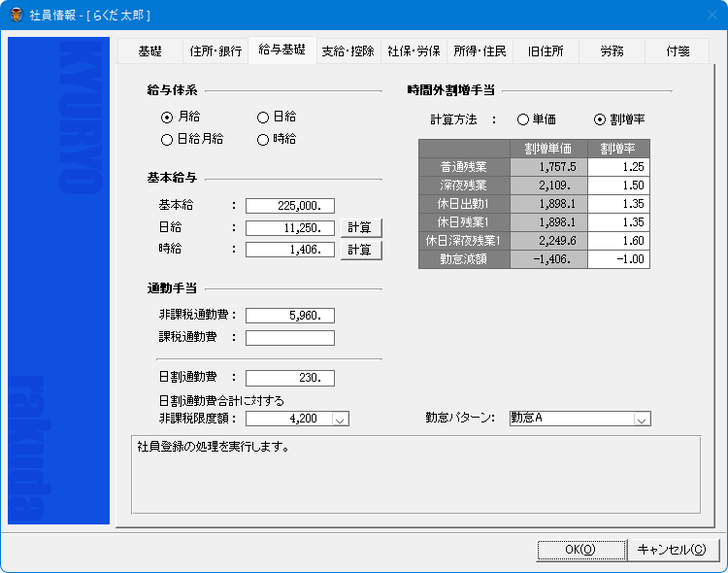Edit the 日割通勤費 field
Viewport: 728px width, 573px height.
pos(289,378)
